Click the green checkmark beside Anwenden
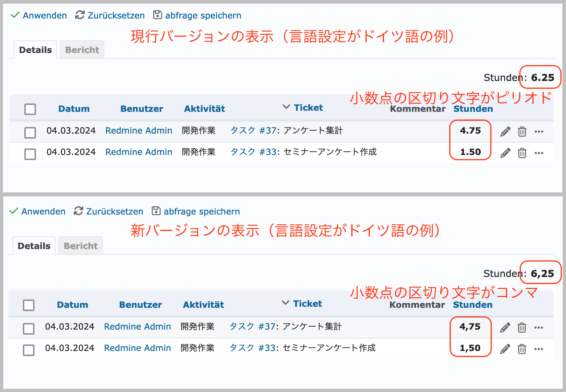 pos(15,15)
